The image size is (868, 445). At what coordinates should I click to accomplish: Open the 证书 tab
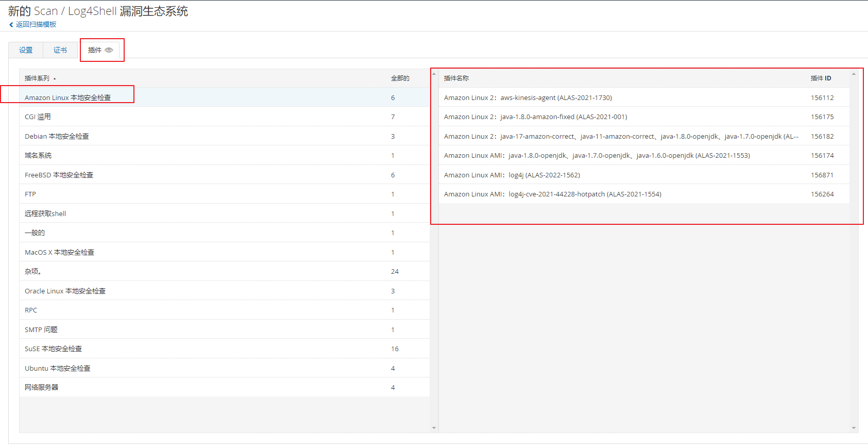coord(60,50)
